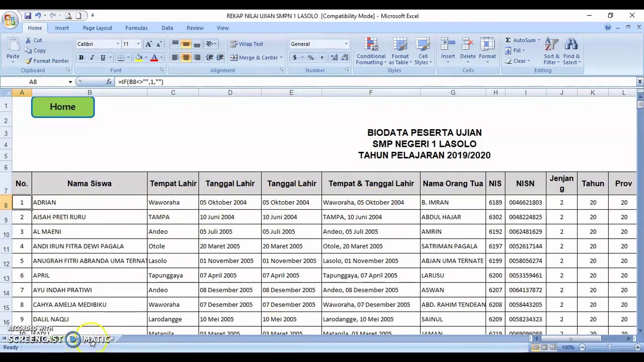Open the Name Box dropdown arrow
The width and height of the screenshot is (644, 362).
pyautogui.click(x=70, y=81)
